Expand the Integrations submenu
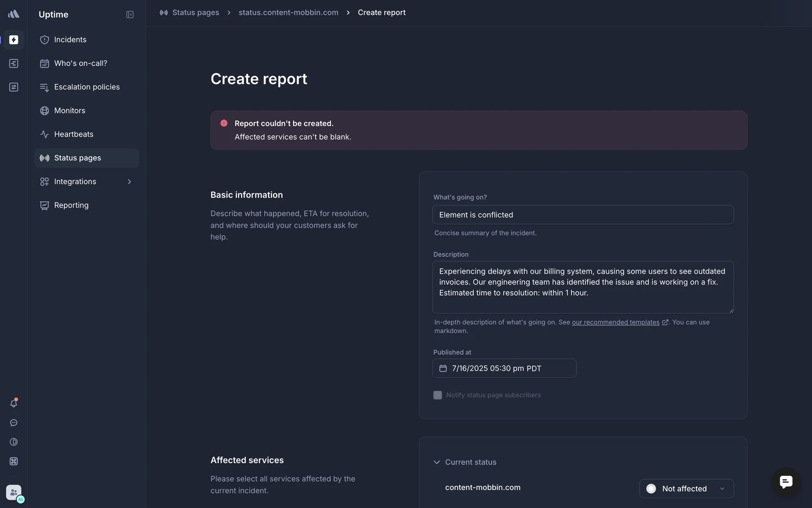 pyautogui.click(x=129, y=182)
